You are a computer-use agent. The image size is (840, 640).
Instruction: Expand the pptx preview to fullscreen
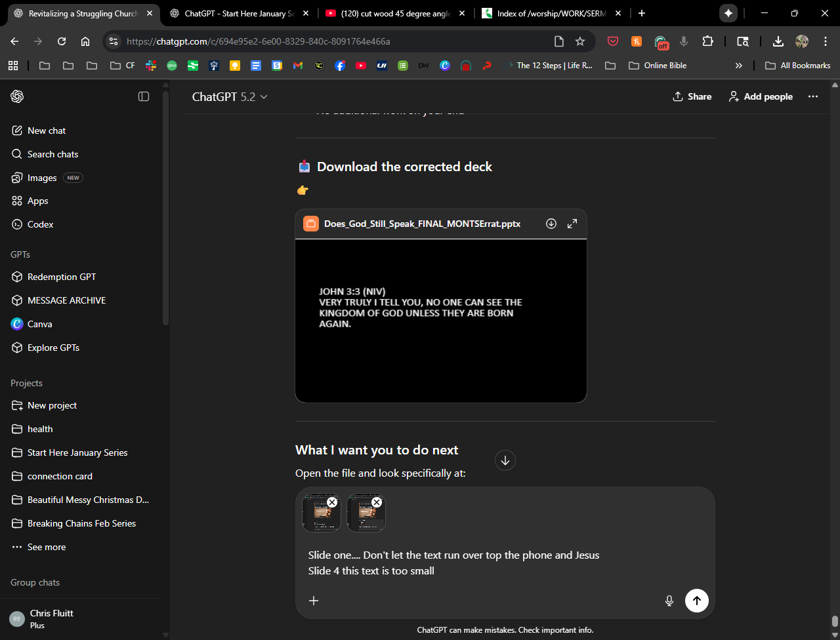[572, 224]
